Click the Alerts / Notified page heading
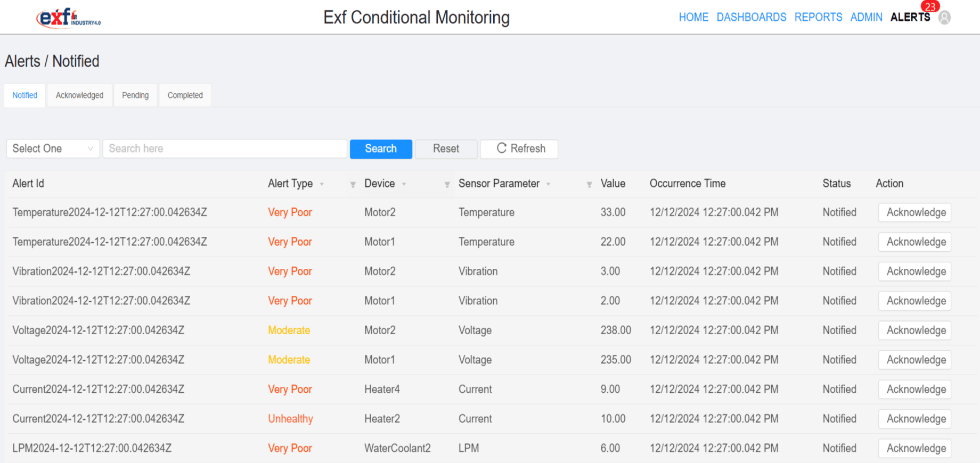 coord(52,61)
